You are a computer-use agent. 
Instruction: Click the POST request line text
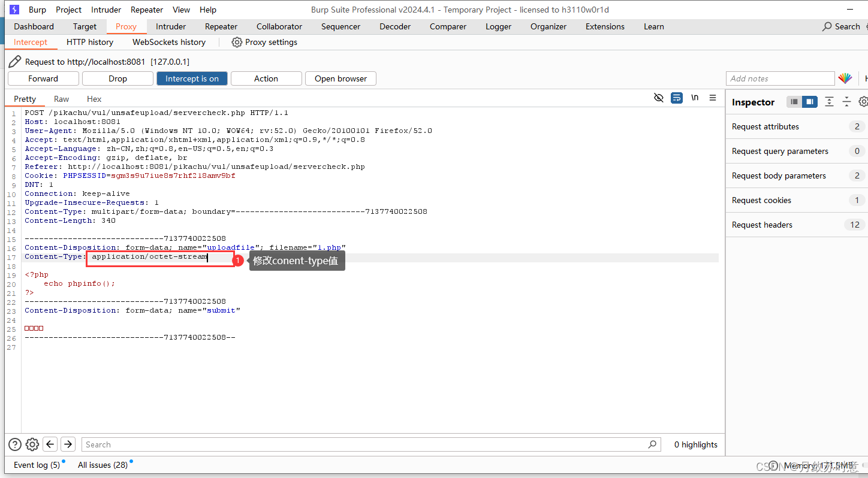(156, 113)
